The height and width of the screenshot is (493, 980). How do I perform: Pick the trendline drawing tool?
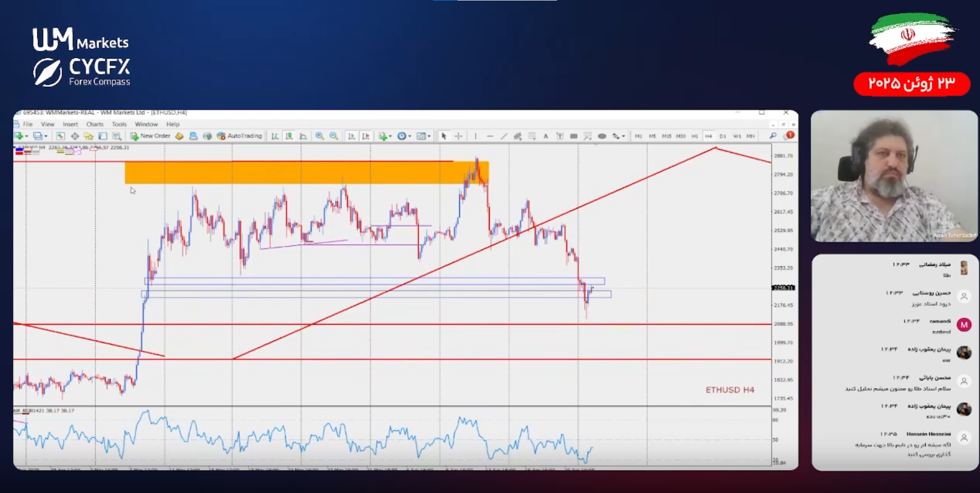pyautogui.click(x=504, y=136)
